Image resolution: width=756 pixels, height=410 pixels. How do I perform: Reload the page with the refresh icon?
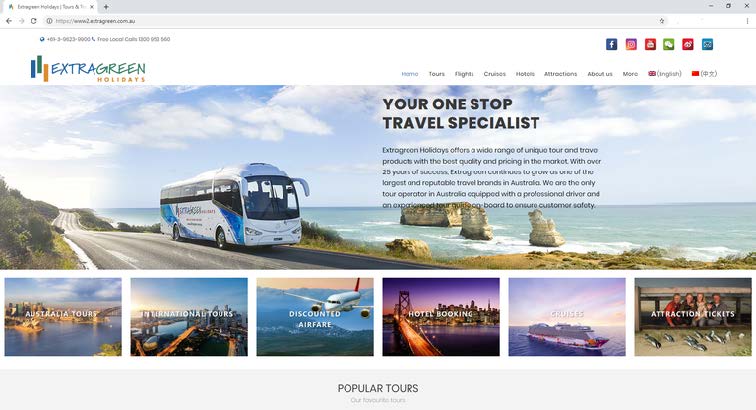pos(33,21)
